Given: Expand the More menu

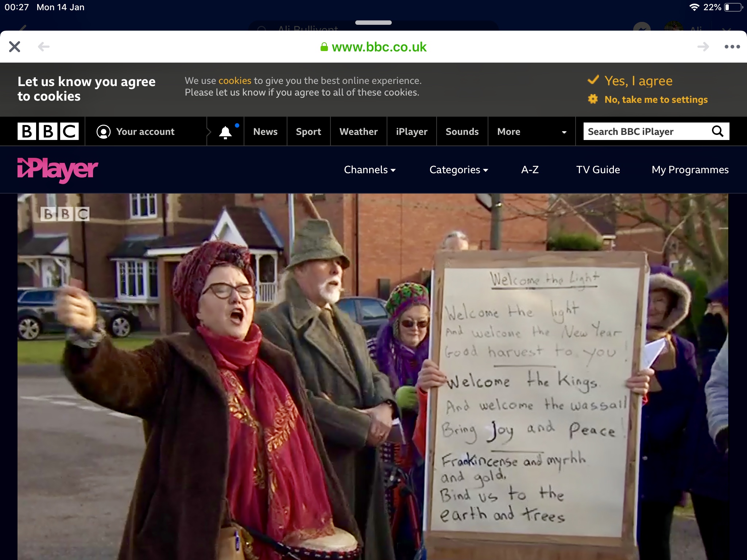Looking at the screenshot, I should point(532,132).
